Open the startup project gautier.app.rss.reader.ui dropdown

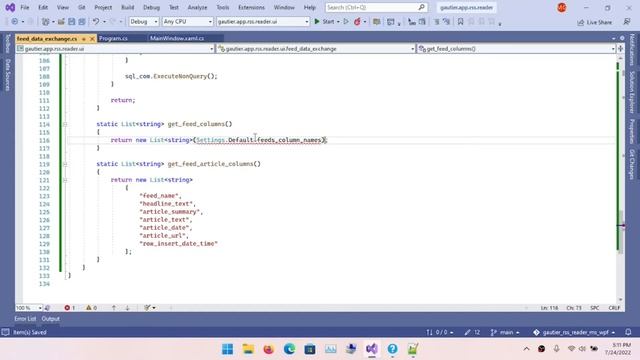(x=263, y=22)
